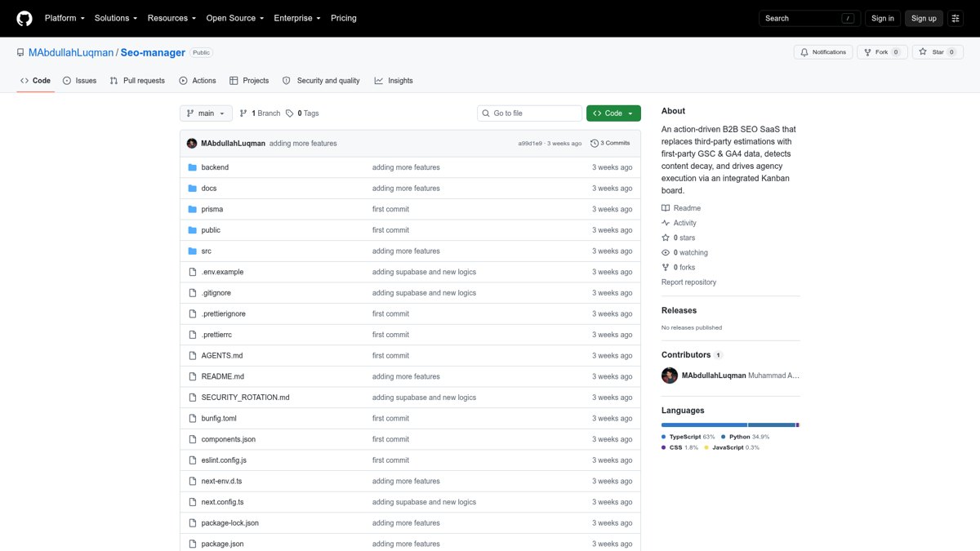Go to the GitHub homepage via the logo

tap(24, 18)
